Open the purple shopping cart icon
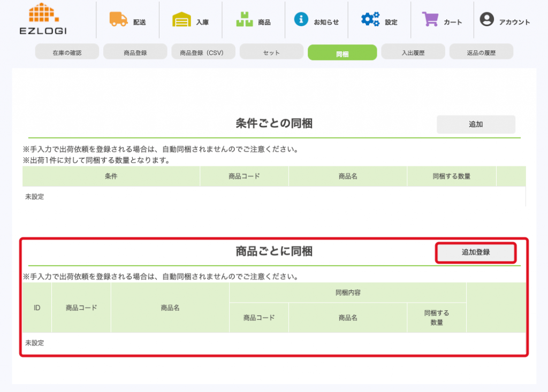The width and height of the screenshot is (548, 392). pos(430,19)
